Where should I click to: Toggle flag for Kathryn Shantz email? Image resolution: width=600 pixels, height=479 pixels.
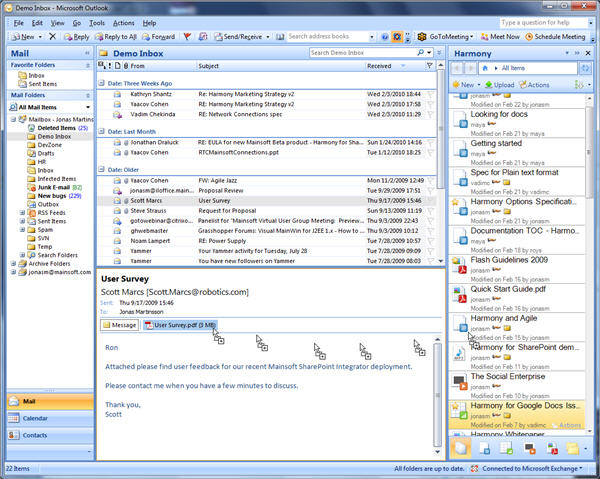tap(430, 94)
